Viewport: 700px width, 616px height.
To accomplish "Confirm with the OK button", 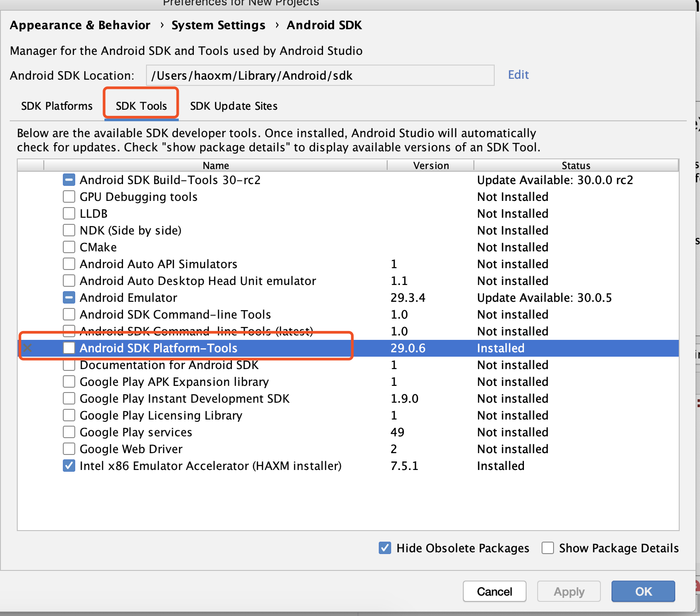I will pos(643,592).
